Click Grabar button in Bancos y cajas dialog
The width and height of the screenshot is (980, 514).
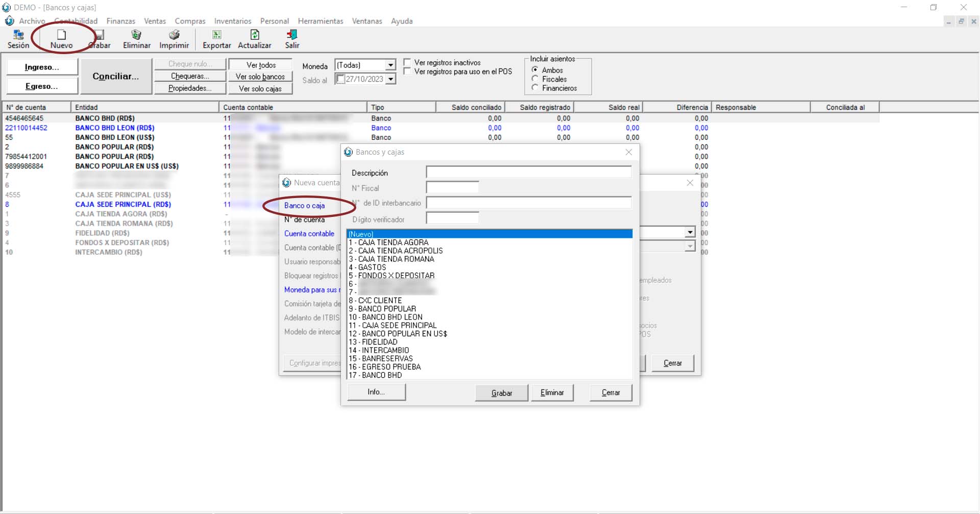(x=501, y=393)
